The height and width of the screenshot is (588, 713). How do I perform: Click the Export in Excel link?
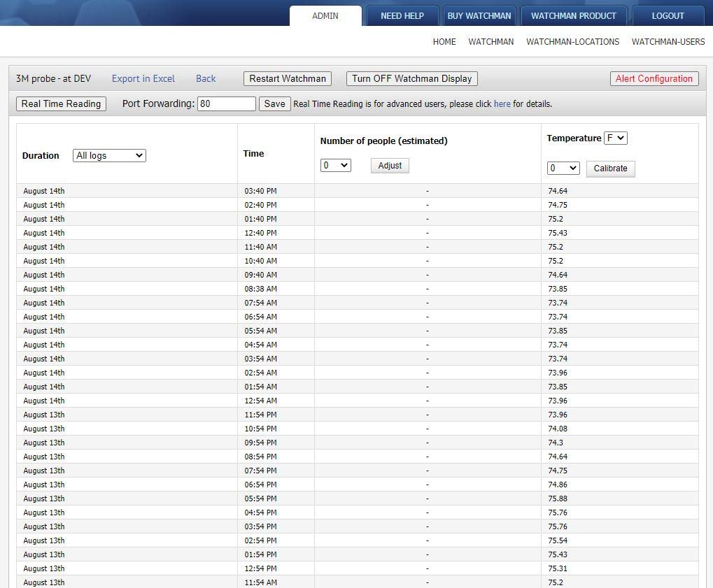pos(143,79)
